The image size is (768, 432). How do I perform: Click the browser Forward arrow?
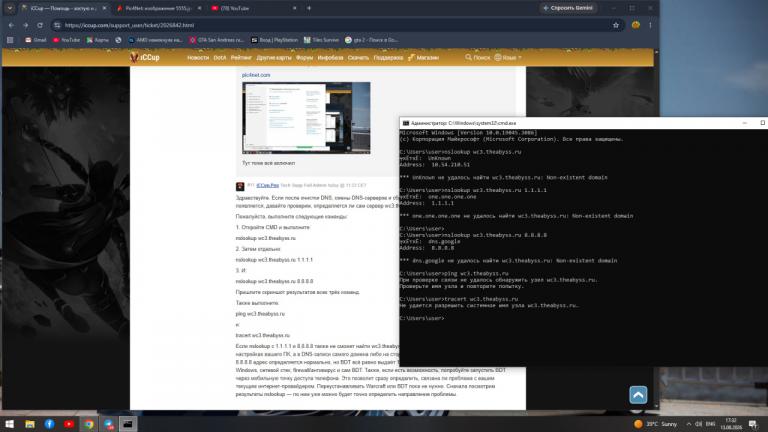coord(25,25)
